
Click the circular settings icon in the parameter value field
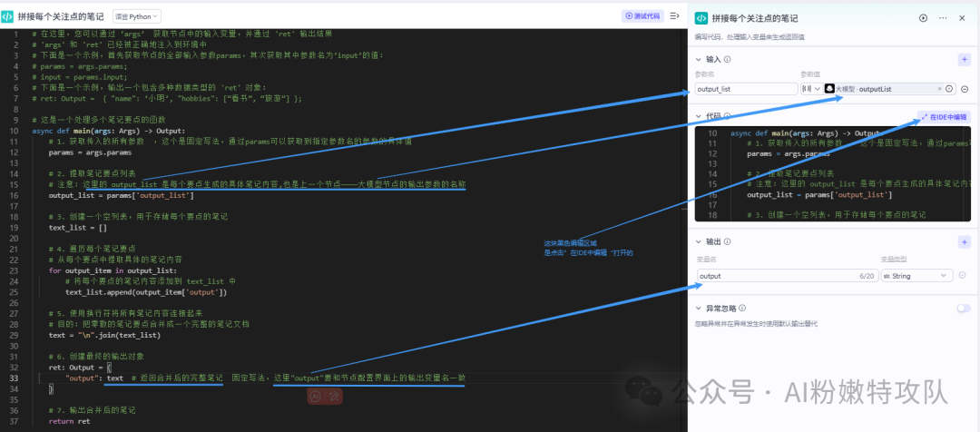(949, 89)
